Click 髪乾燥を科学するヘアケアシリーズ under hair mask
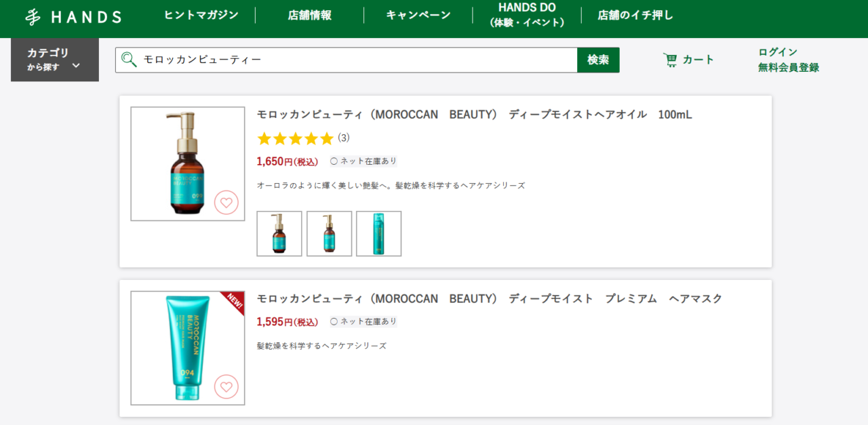The height and width of the screenshot is (425, 868). 321,346
